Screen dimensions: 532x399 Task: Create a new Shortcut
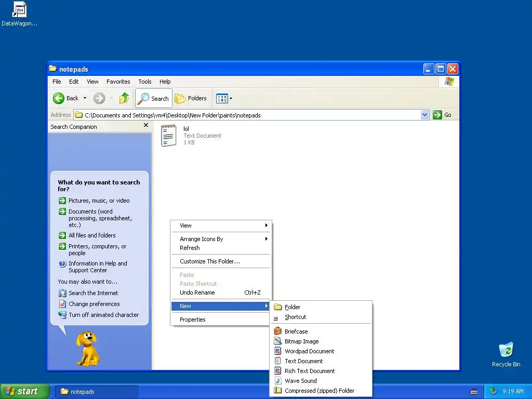321,317
